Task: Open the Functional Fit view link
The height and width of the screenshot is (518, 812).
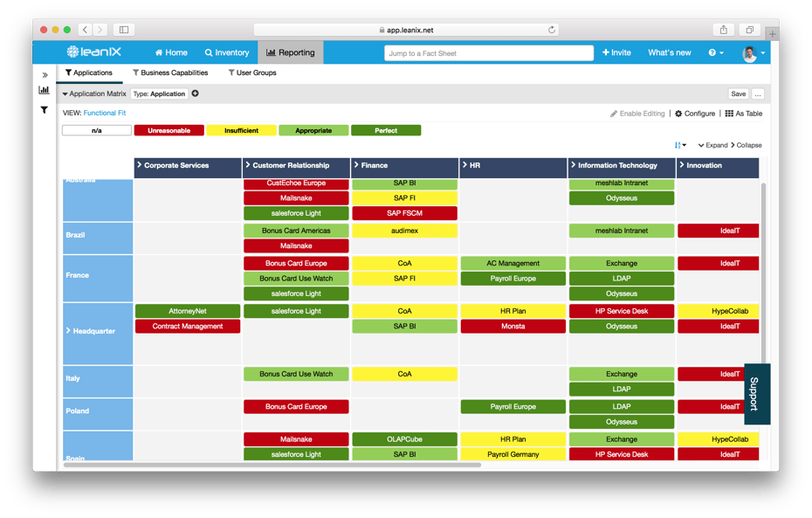Action: pos(105,113)
